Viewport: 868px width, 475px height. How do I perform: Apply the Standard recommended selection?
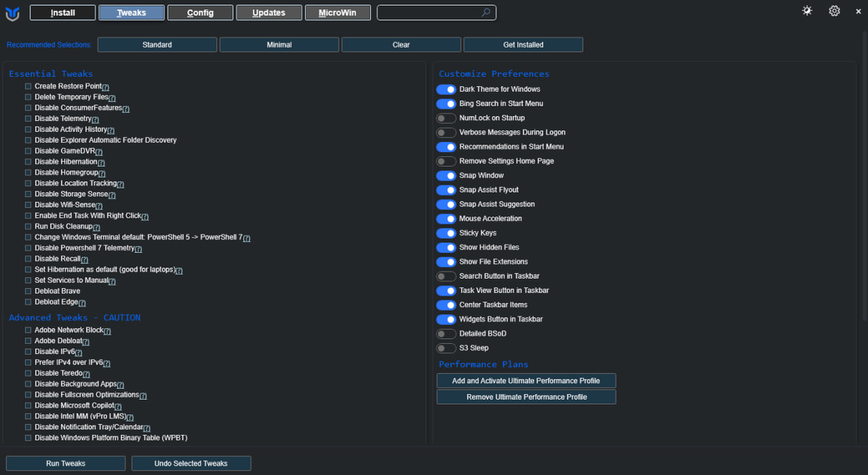[x=157, y=45]
